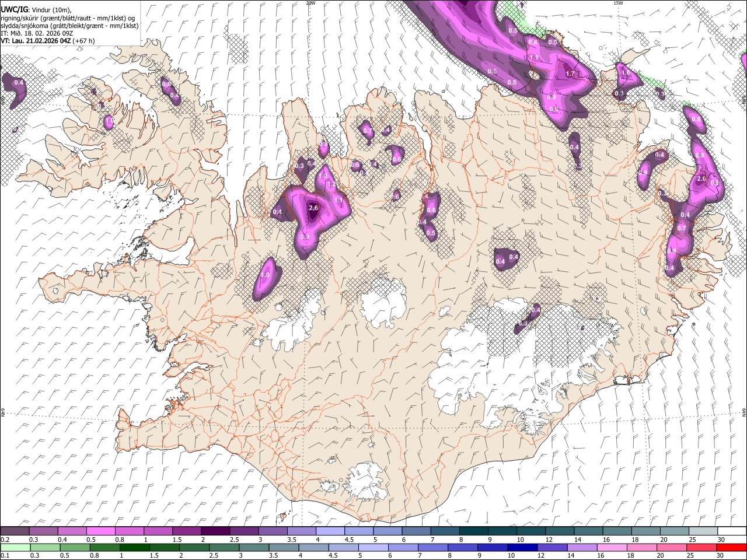
Task: Select the red 30 swatch in the lower legend row
Action: pos(731,547)
